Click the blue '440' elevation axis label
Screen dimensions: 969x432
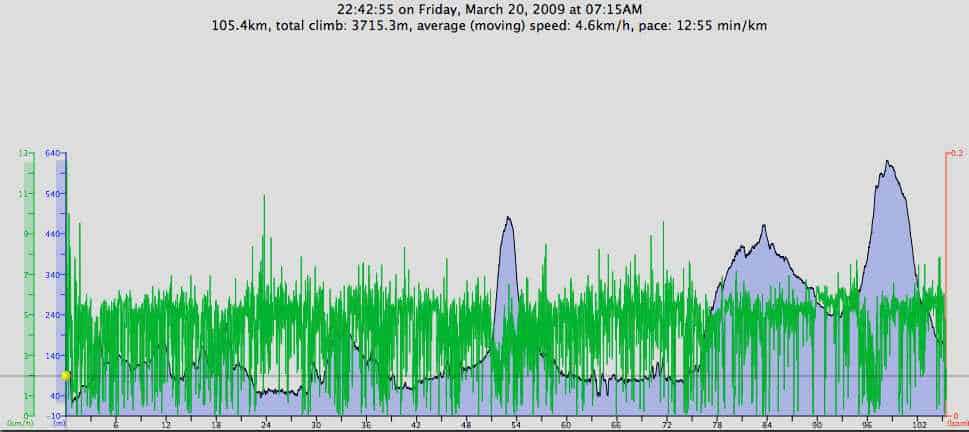coord(52,234)
